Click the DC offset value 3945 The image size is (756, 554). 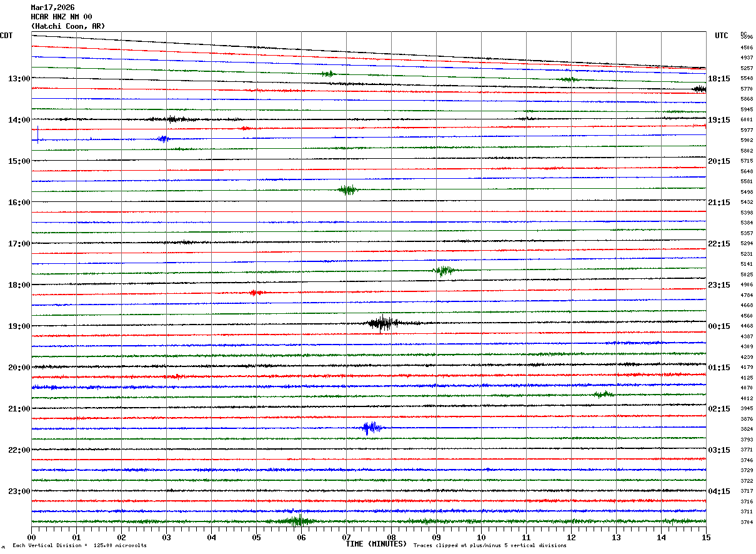click(747, 408)
